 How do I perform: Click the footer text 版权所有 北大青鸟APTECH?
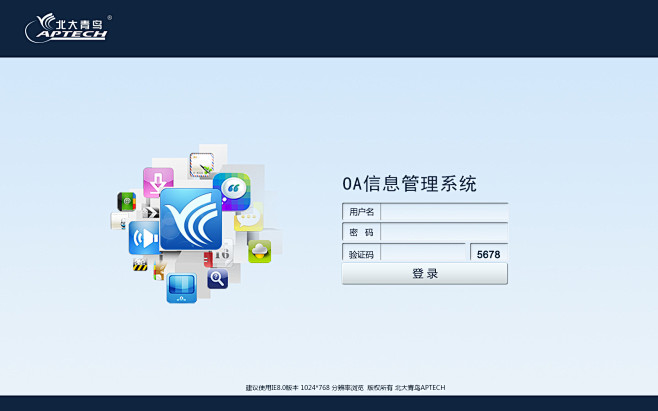406,387
